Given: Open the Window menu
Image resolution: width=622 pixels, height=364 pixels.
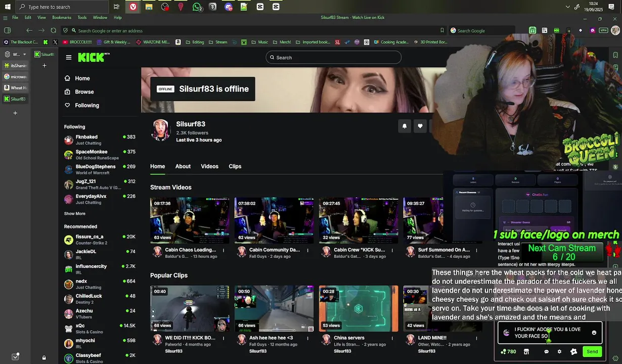Looking at the screenshot, I should click(100, 18).
